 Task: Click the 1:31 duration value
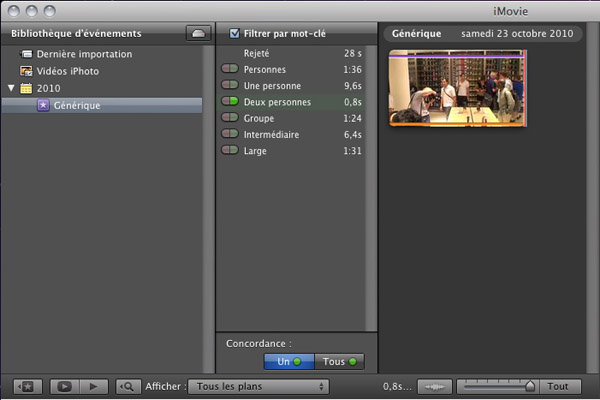click(352, 151)
